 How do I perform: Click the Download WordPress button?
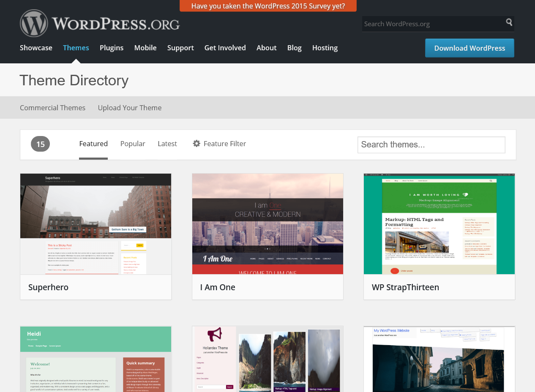pos(469,48)
